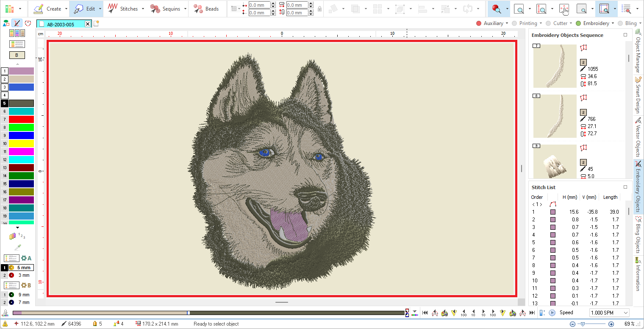Select the zoom to design frame tool
Screen dimensions: 644x329
(605, 8)
